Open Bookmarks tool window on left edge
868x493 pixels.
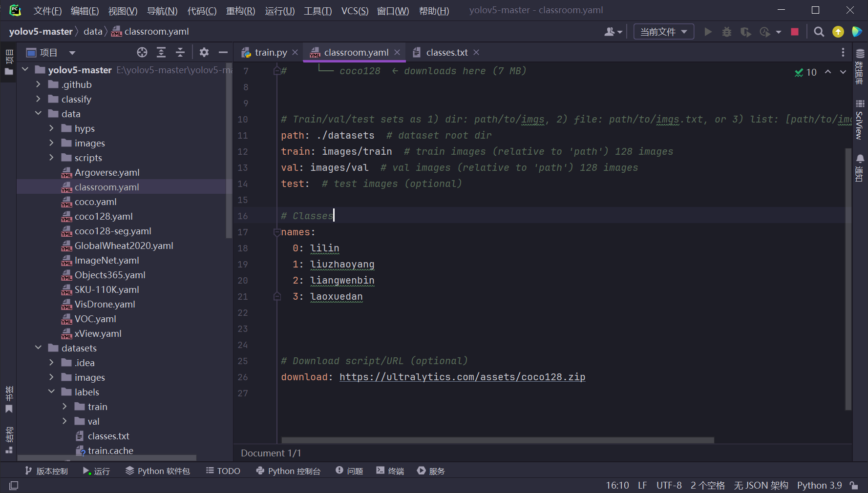(9, 399)
